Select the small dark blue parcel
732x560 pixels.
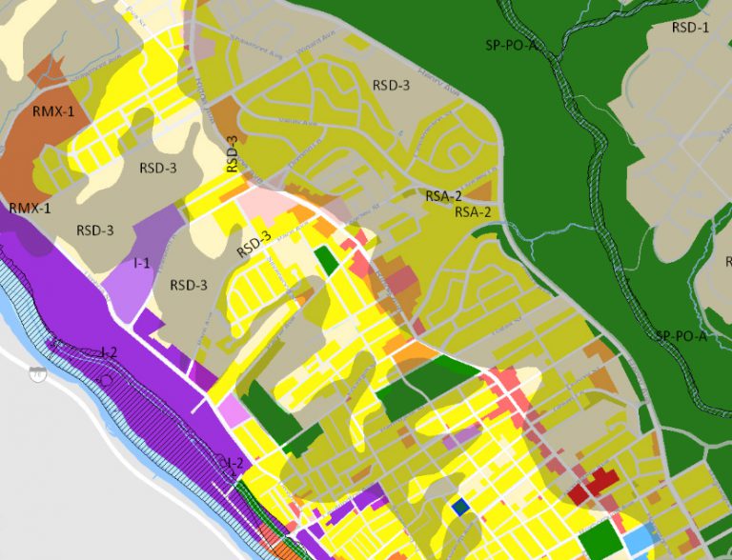click(x=462, y=507)
